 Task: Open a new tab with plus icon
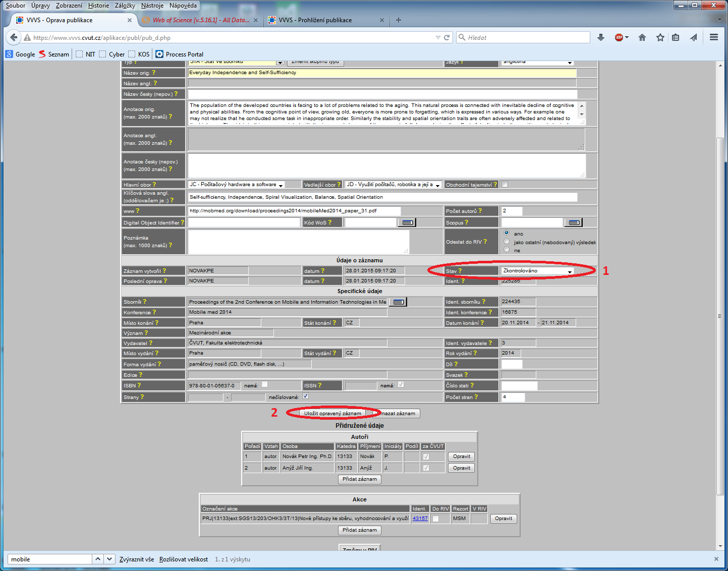click(399, 20)
